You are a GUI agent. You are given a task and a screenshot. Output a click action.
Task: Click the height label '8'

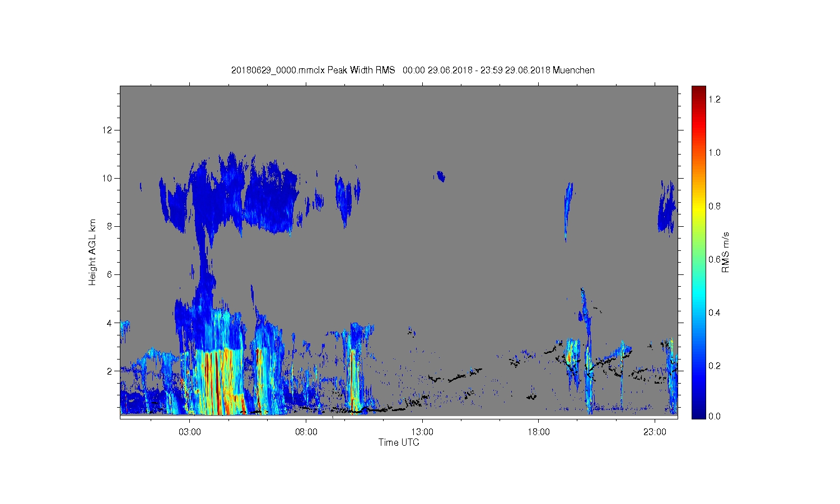110,226
